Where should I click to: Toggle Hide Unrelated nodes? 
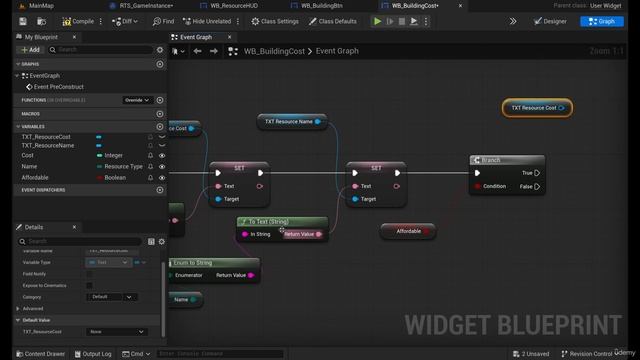click(207, 21)
